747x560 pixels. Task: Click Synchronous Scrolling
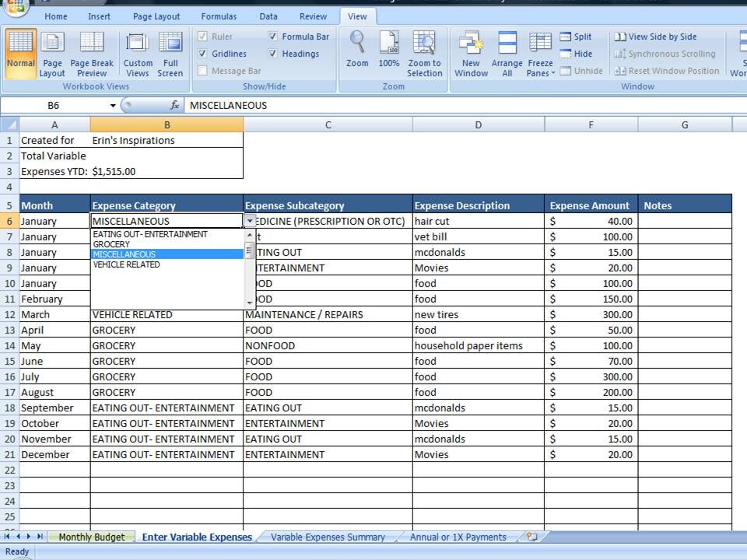coord(665,54)
